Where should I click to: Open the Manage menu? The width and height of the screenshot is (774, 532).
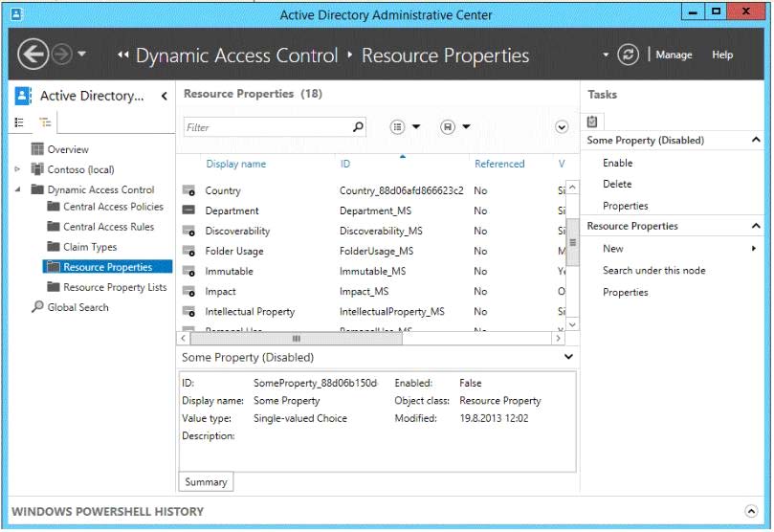point(674,55)
